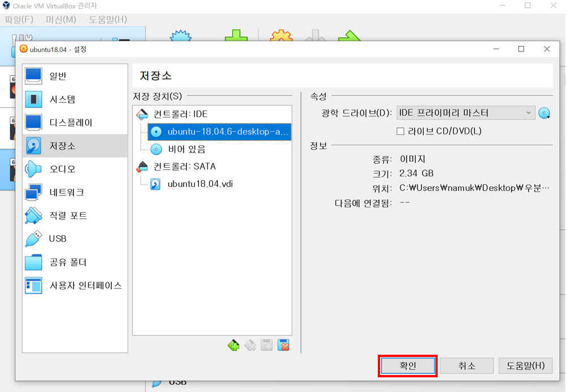Click the 네트워크 computers icon
Viewport: 567px width, 392px height.
click(x=33, y=193)
